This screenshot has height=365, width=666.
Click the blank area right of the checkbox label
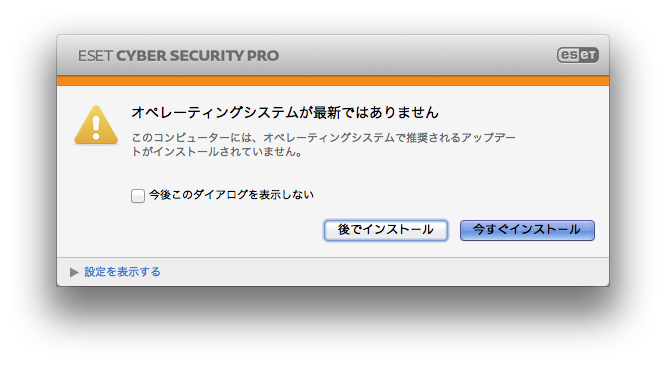(x=454, y=195)
